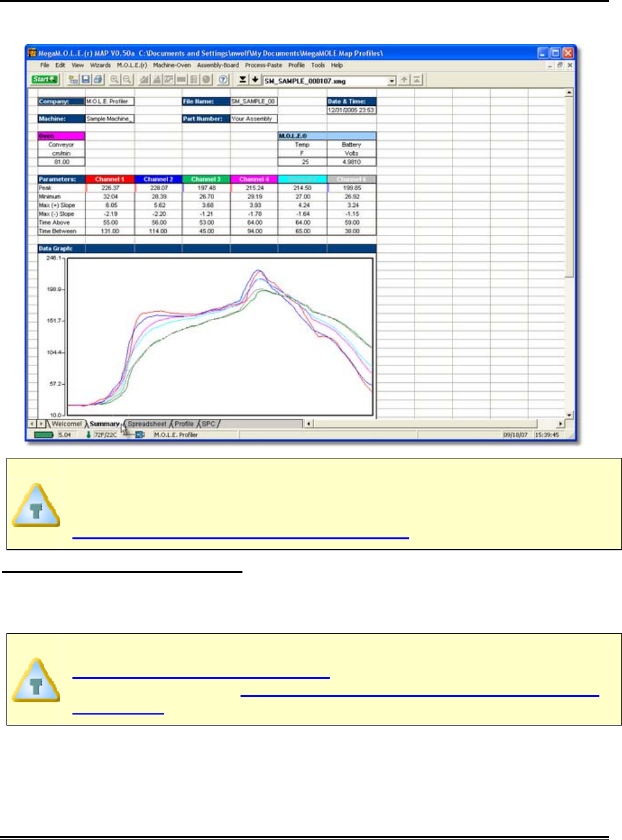Viewport: 622px width, 840px height.
Task: Open the Assembly-Board menu
Action: tap(218, 65)
